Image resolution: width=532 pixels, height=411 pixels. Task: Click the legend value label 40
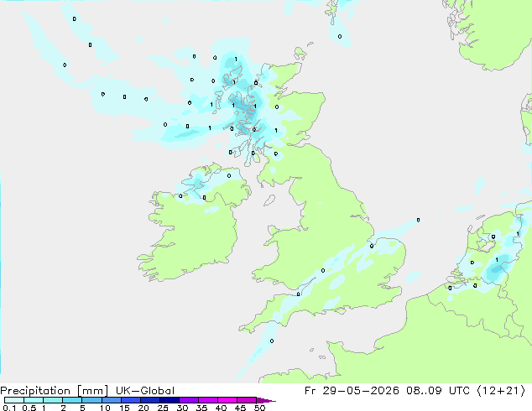click(221, 408)
